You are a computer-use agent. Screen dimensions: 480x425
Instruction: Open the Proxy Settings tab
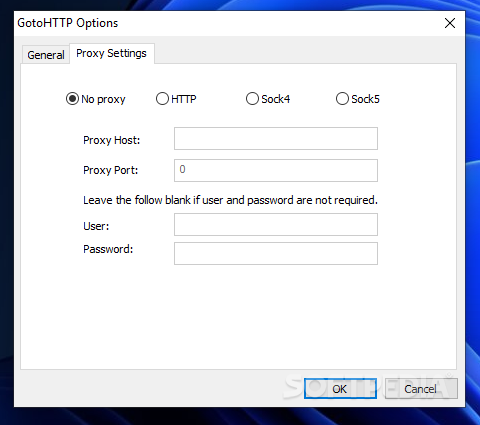point(111,53)
